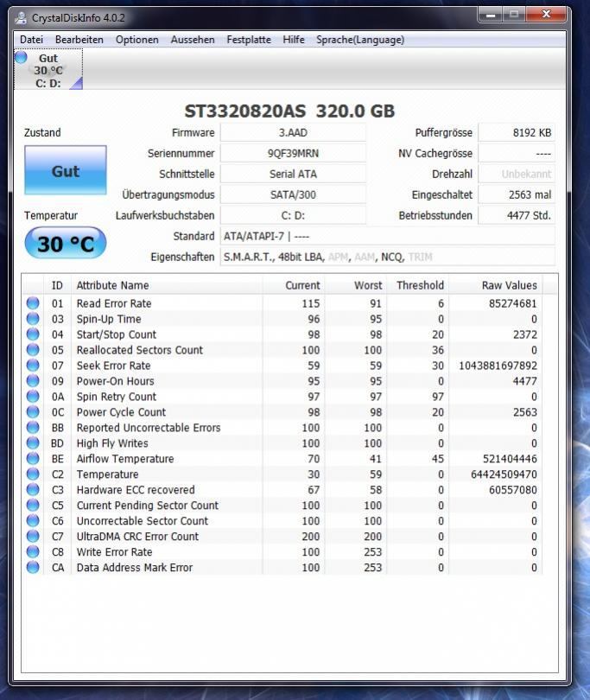
Task: Click the Raw Values column header
Action: pyautogui.click(x=495, y=285)
